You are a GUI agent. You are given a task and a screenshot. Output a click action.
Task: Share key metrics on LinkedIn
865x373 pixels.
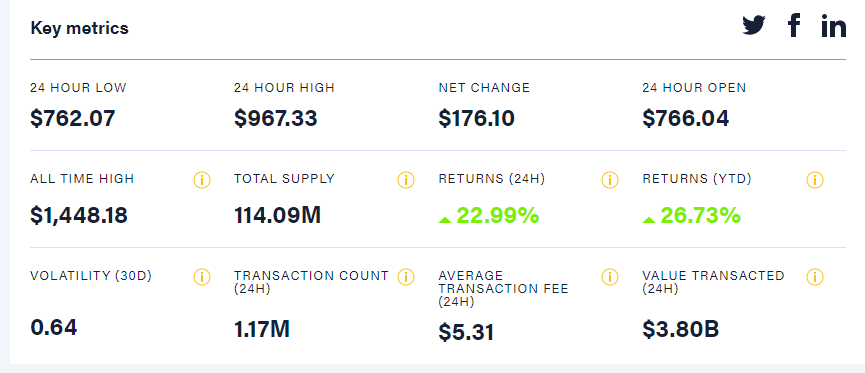click(x=833, y=26)
